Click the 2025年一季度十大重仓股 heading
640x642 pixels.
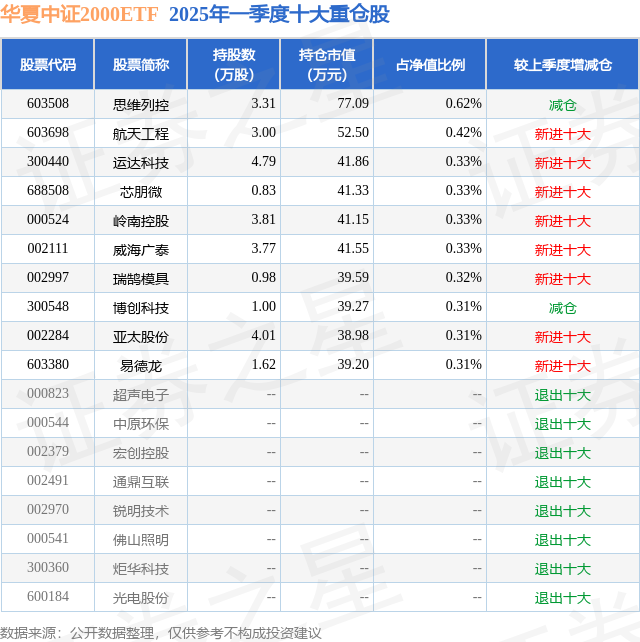[279, 14]
